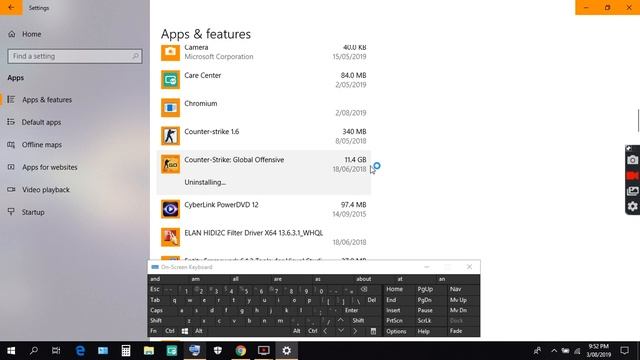Select the Counter-Strike: Global Offensive icon
The height and width of the screenshot is (360, 640).
click(x=170, y=164)
